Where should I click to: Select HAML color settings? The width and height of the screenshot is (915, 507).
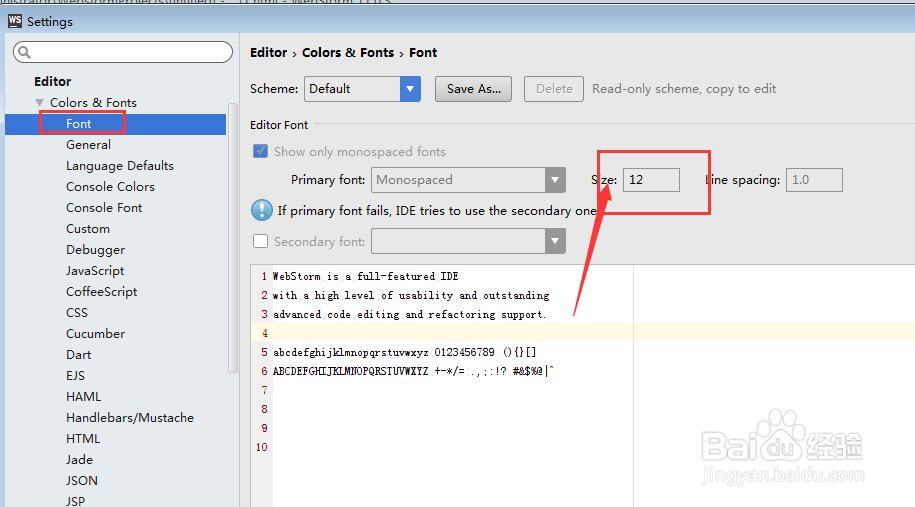point(83,397)
